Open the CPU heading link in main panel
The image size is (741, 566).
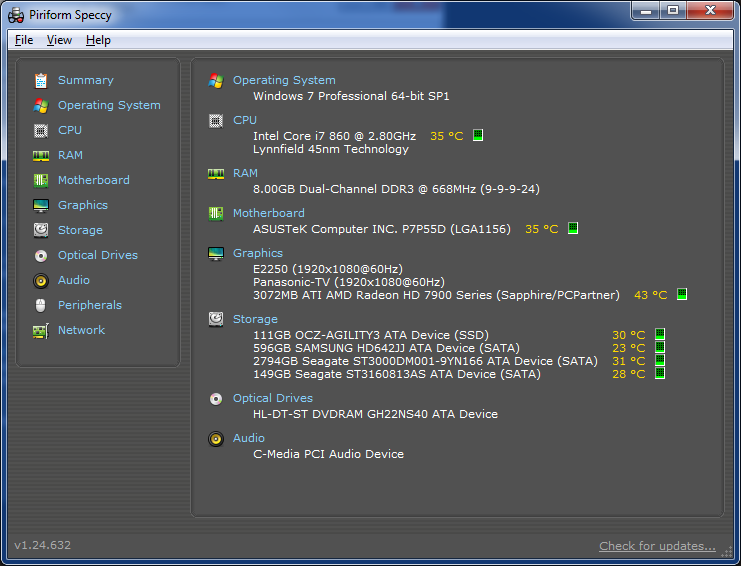point(245,120)
